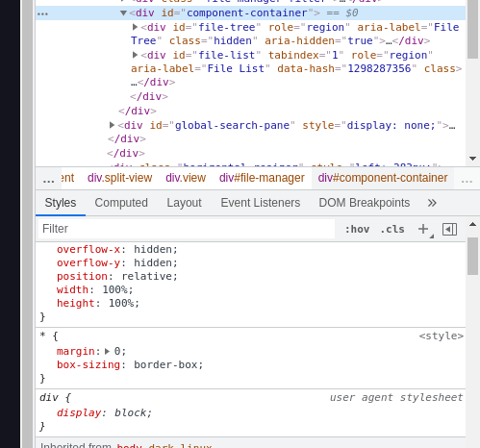
Task: Click the display block declaration
Action: point(104,412)
